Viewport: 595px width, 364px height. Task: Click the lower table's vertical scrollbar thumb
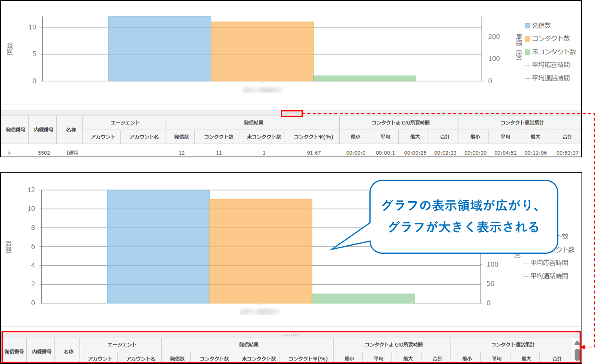coord(577,354)
